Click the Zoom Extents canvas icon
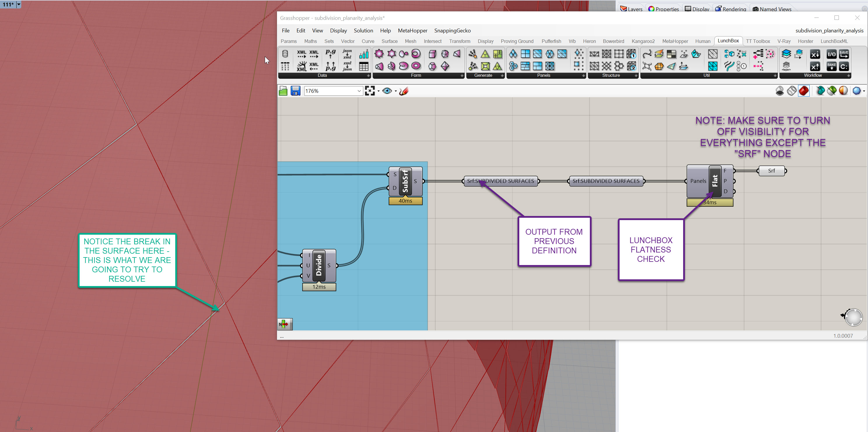Image resolution: width=868 pixels, height=432 pixels. (370, 91)
